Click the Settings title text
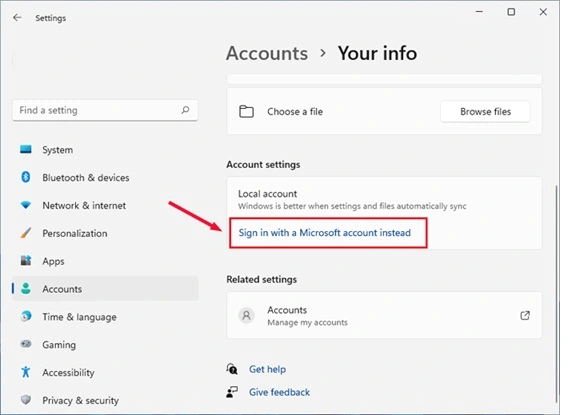 (x=51, y=18)
